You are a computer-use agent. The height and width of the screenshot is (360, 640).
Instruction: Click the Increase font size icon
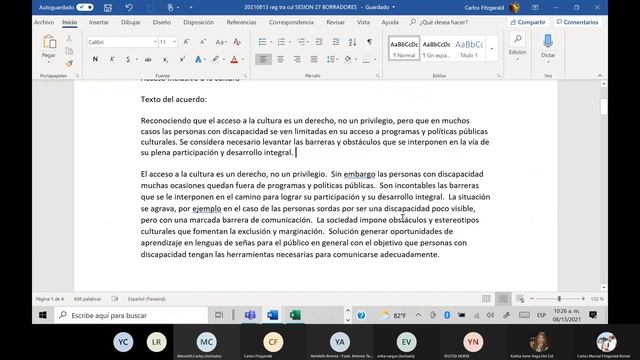click(186, 42)
